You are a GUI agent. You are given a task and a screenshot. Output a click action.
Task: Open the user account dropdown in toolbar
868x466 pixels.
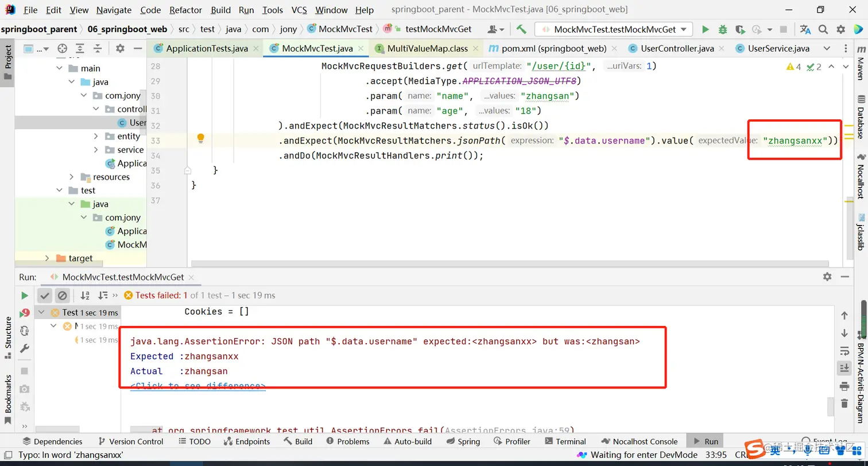pyautogui.click(x=496, y=29)
